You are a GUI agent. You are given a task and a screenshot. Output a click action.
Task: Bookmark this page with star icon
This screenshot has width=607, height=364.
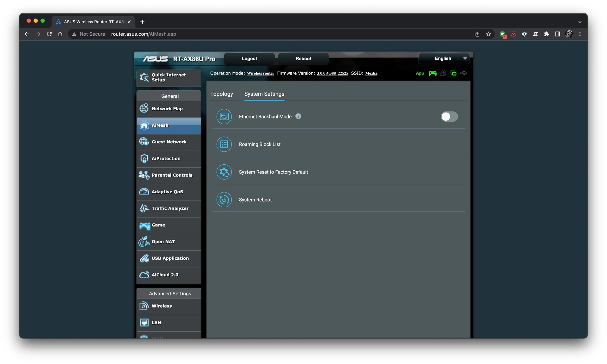coord(488,34)
